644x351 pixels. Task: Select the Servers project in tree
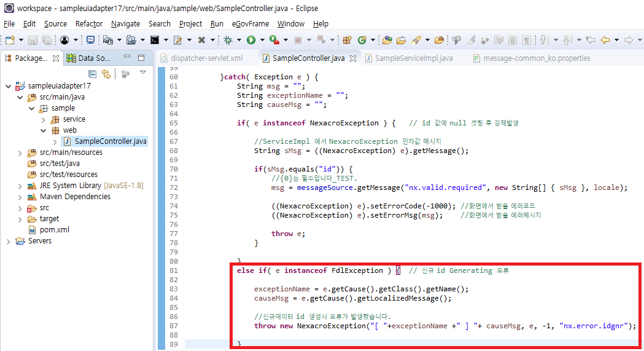pyautogui.click(x=39, y=241)
